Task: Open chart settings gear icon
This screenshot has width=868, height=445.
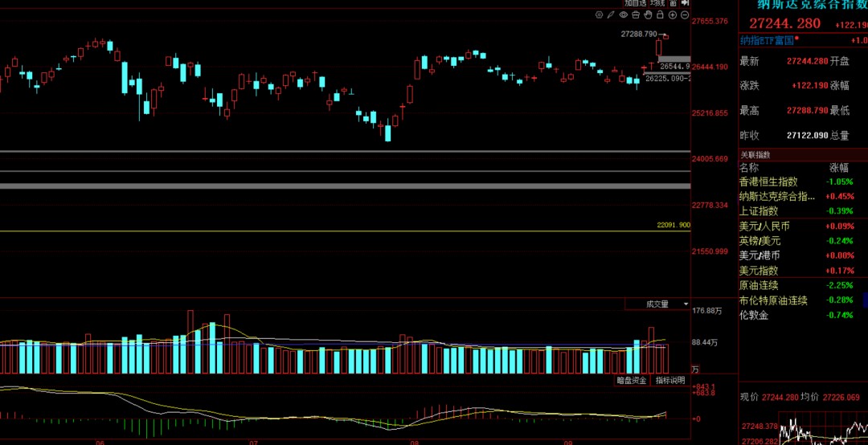Action: coord(599,15)
